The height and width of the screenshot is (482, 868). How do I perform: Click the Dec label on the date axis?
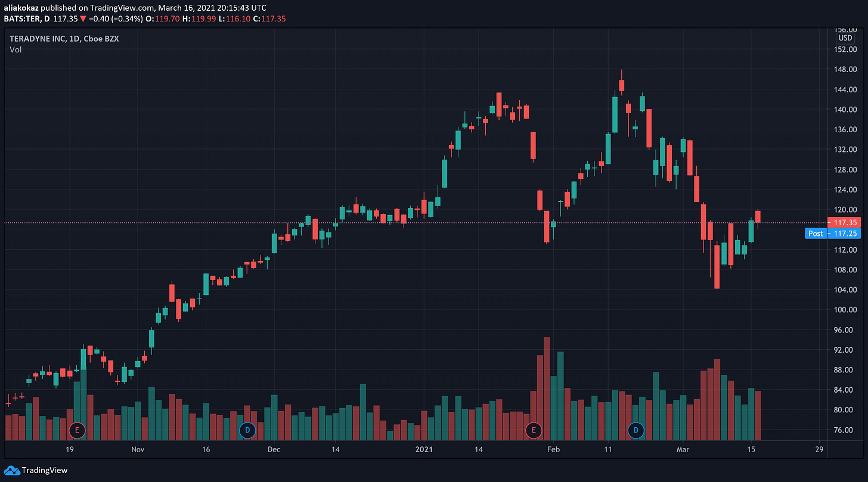(x=274, y=449)
